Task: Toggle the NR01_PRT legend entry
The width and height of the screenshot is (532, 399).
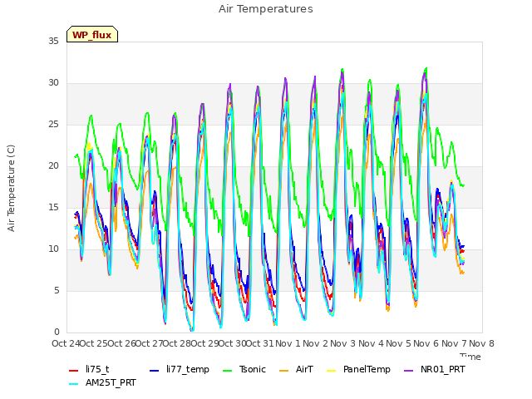Action: tap(435, 369)
